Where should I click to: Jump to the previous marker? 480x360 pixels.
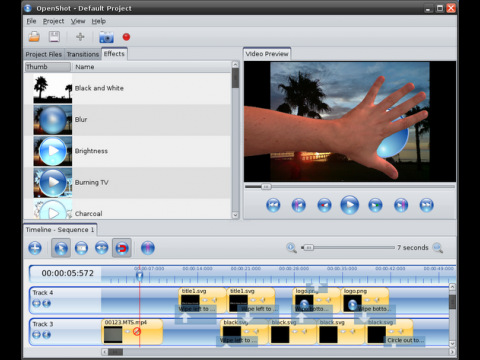[299, 205]
